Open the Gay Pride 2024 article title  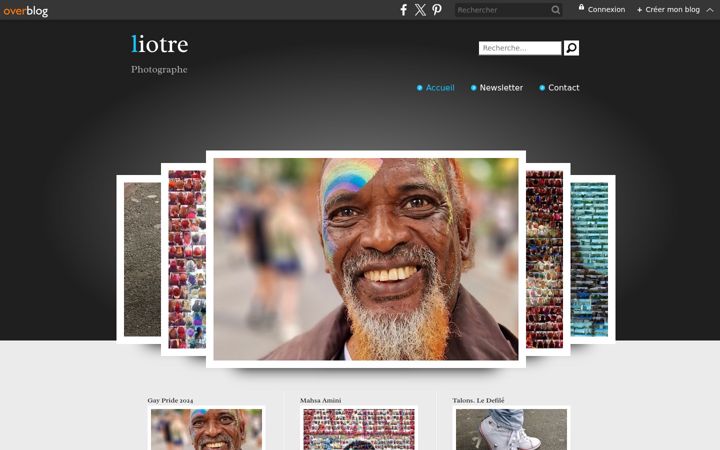[170, 400]
